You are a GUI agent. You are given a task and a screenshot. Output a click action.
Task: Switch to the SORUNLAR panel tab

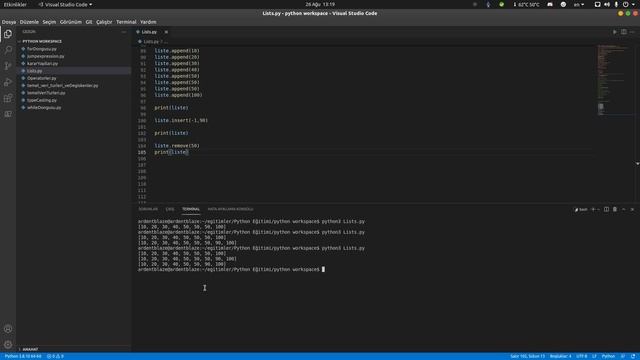(x=148, y=209)
